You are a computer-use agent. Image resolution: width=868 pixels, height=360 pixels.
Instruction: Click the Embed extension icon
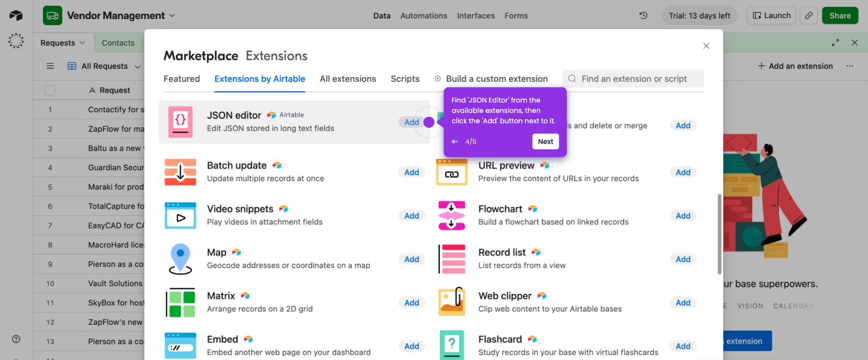[180, 345]
